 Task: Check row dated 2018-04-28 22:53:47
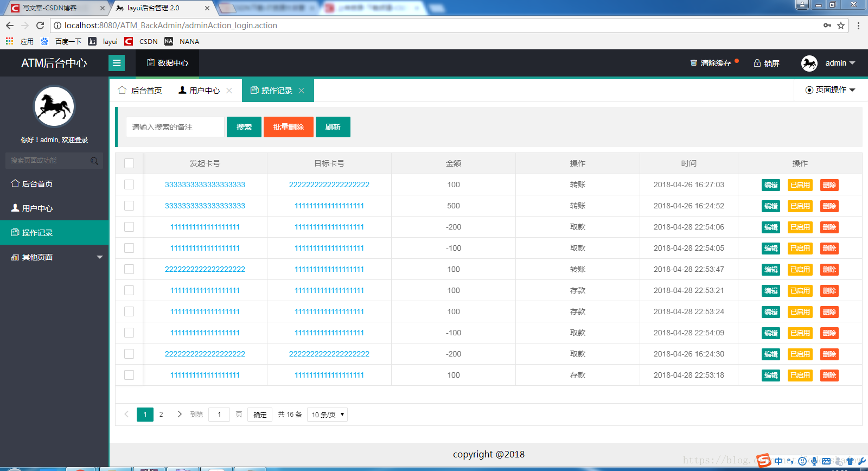point(129,269)
